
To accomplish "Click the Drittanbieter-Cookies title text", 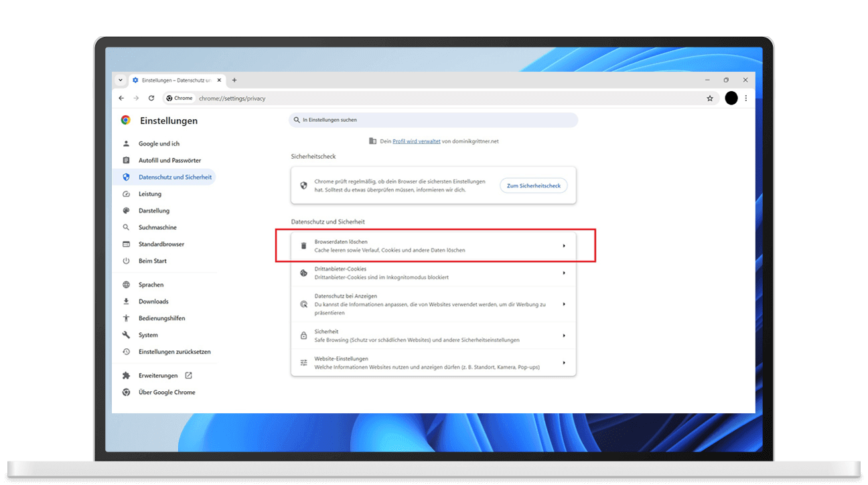I will tap(340, 269).
